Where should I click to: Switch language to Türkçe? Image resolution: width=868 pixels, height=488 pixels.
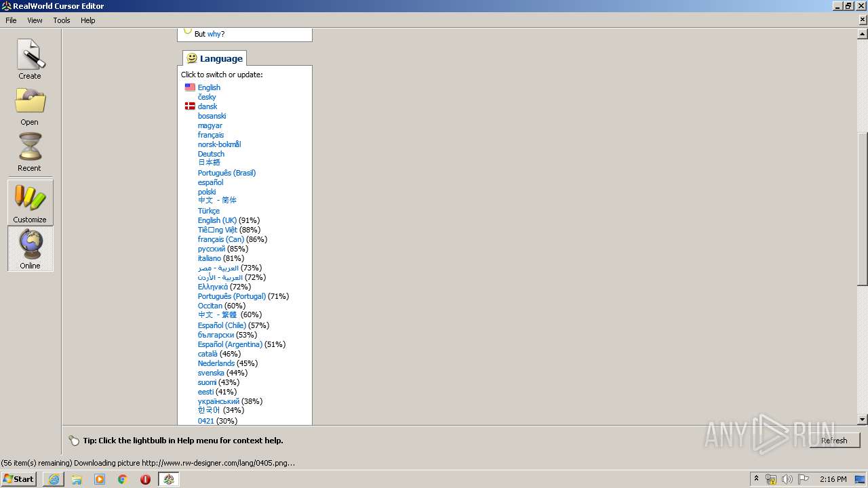(209, 211)
